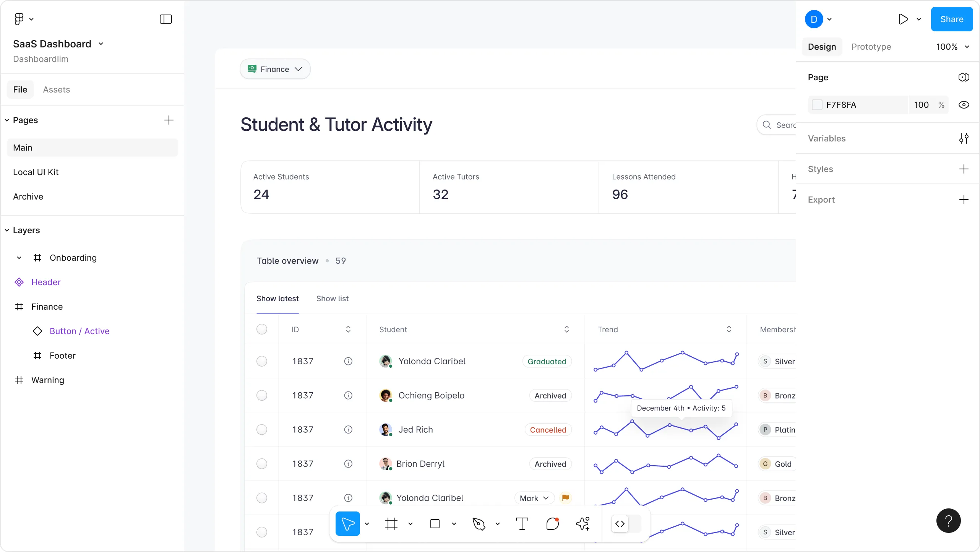980x552 pixels.
Task: Collapse the Onboarding layer
Action: click(x=19, y=258)
